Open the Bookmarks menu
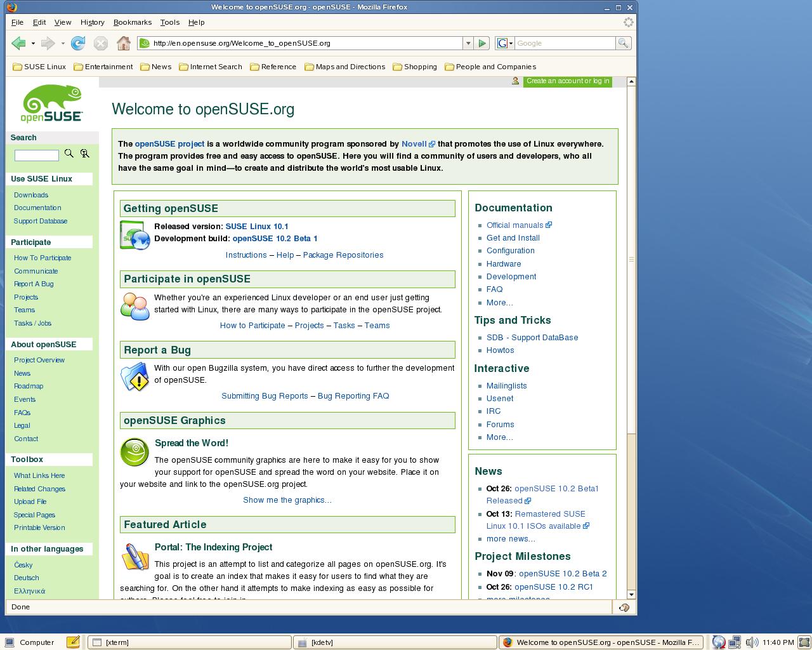 133,22
